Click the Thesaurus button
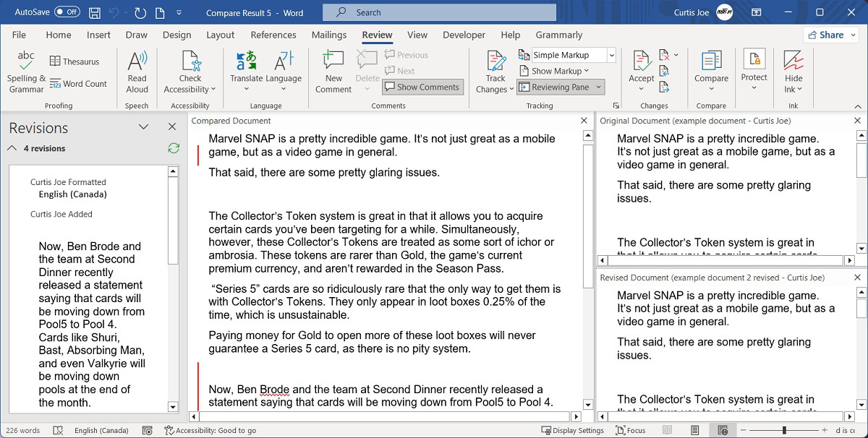This screenshot has width=868, height=438. (x=74, y=61)
